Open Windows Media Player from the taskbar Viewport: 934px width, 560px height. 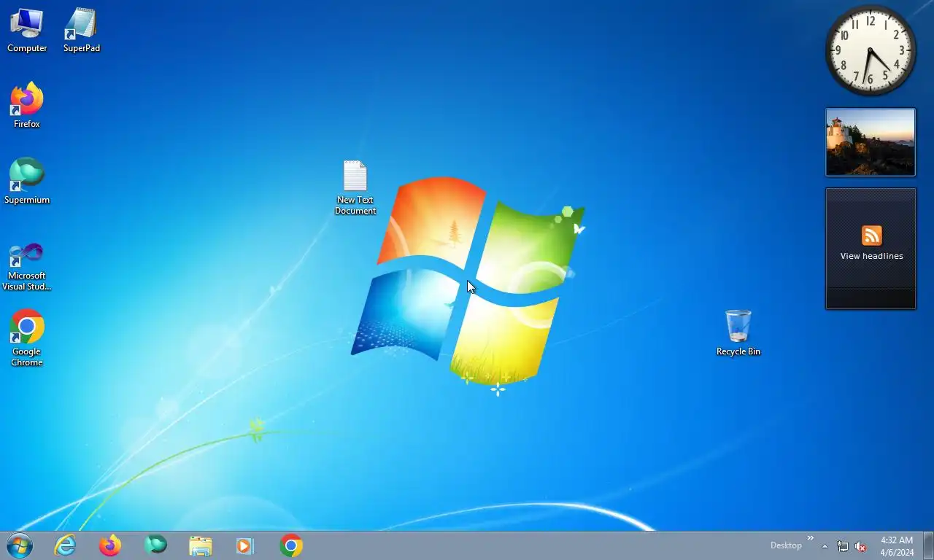(245, 545)
